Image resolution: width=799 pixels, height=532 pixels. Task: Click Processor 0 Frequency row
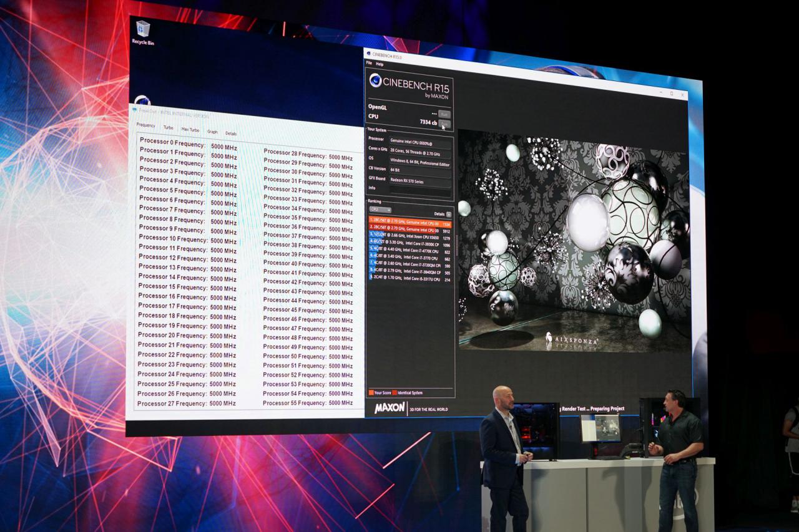point(188,143)
